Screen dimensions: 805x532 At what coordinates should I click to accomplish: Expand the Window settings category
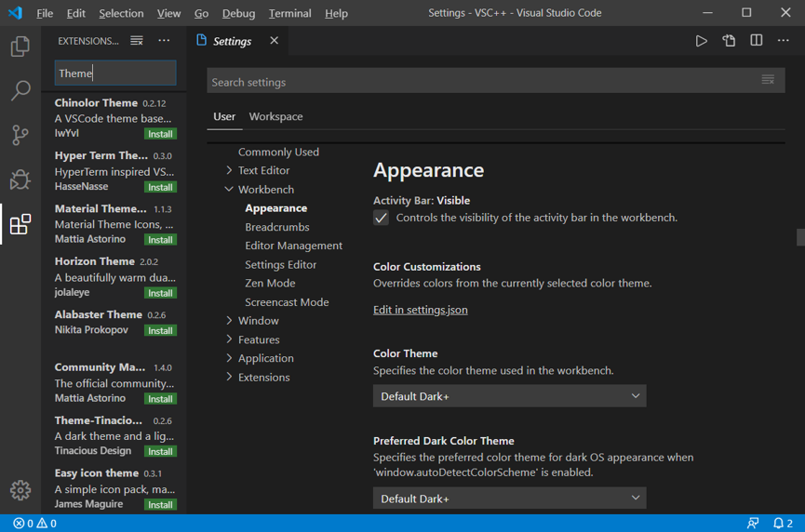click(229, 321)
